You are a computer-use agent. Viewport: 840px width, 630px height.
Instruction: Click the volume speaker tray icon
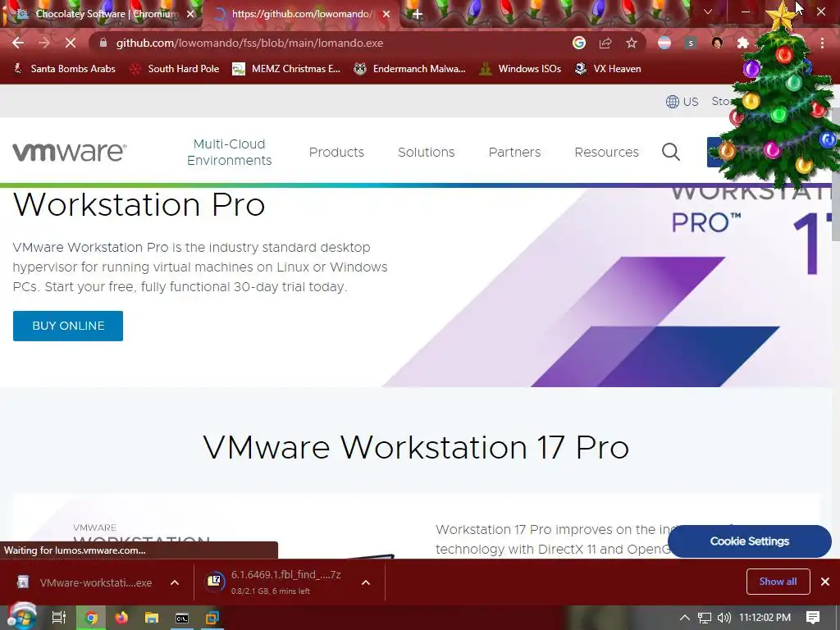[724, 618]
